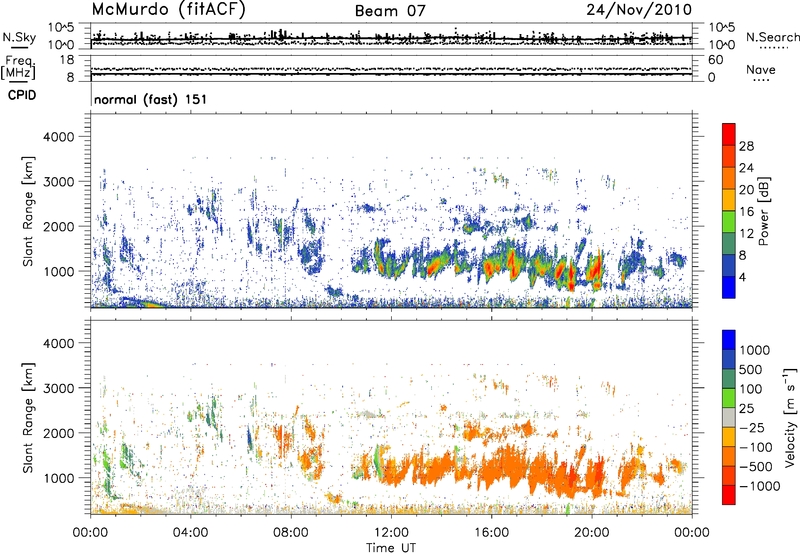
Task: Click the 12:00 time tick label
Action: 391,533
